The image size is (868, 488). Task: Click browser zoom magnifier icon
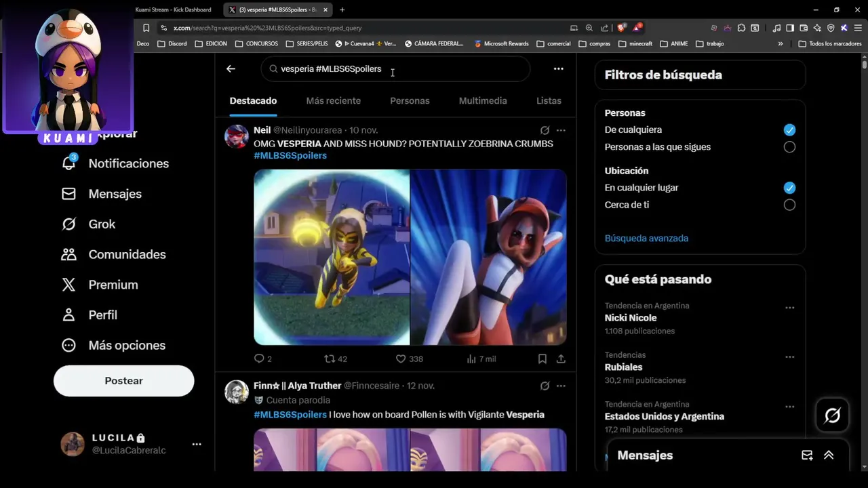[589, 28]
